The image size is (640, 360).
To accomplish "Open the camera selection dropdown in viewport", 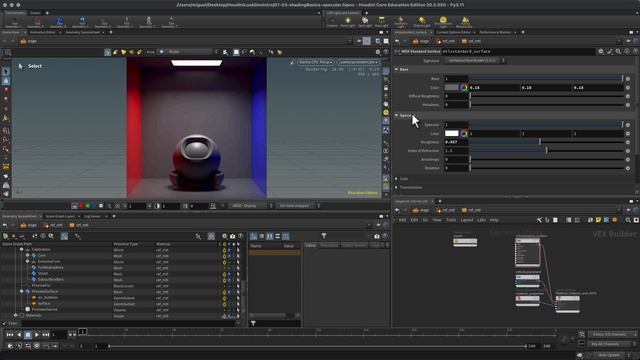I will click(358, 62).
